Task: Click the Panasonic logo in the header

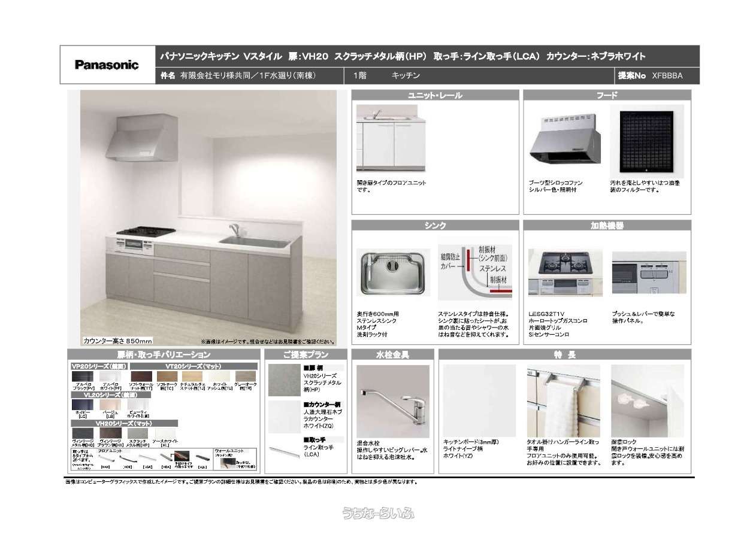Action: tap(107, 65)
